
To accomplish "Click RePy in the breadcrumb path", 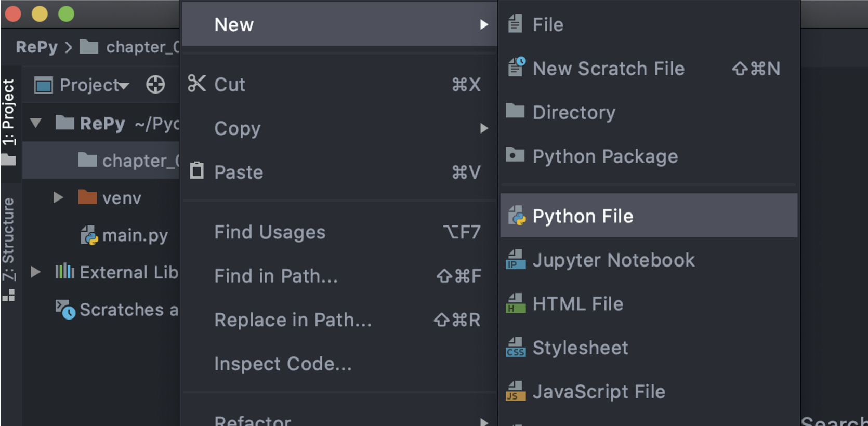I will tap(36, 47).
